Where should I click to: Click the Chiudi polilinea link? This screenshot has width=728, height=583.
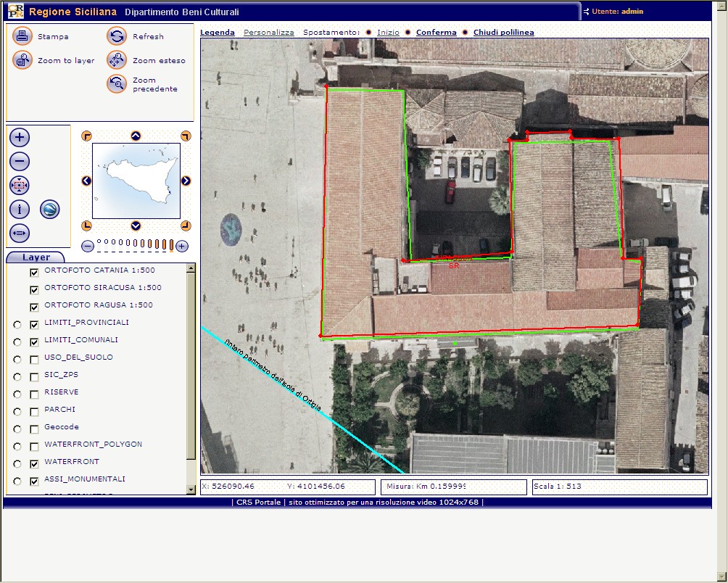[503, 33]
